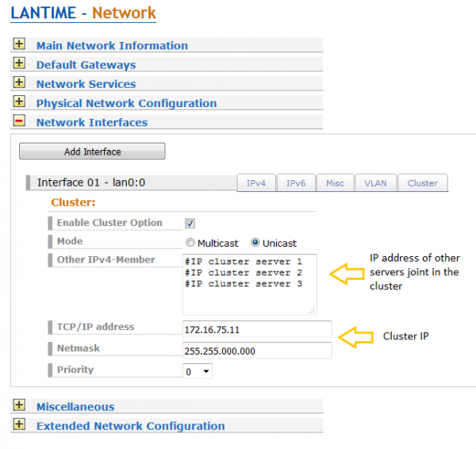Viewport: 476px width, 449px height.
Task: Open Main Network Information heading
Action: pyautogui.click(x=112, y=45)
